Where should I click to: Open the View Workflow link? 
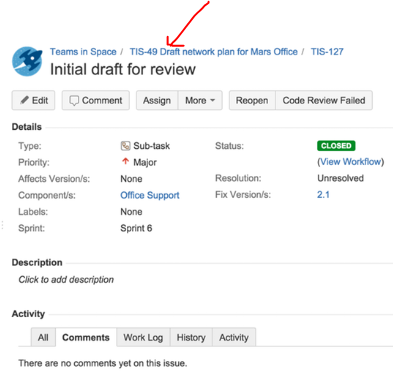pos(351,162)
